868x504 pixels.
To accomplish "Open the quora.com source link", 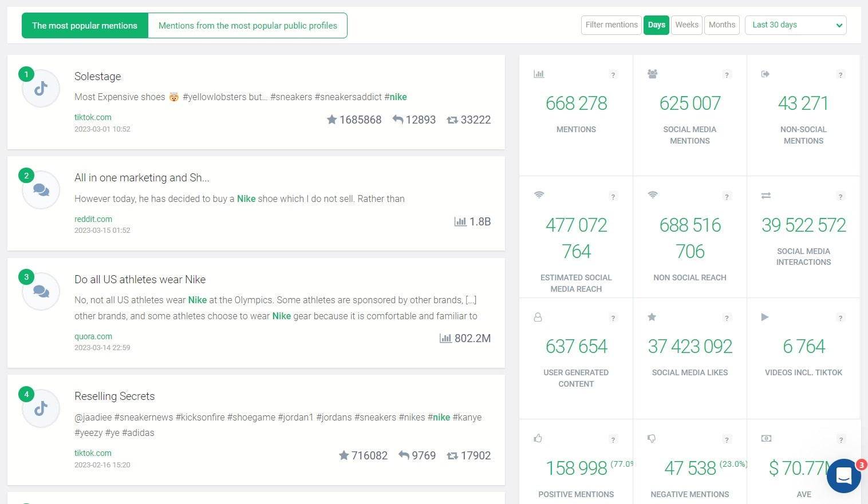I will (93, 336).
